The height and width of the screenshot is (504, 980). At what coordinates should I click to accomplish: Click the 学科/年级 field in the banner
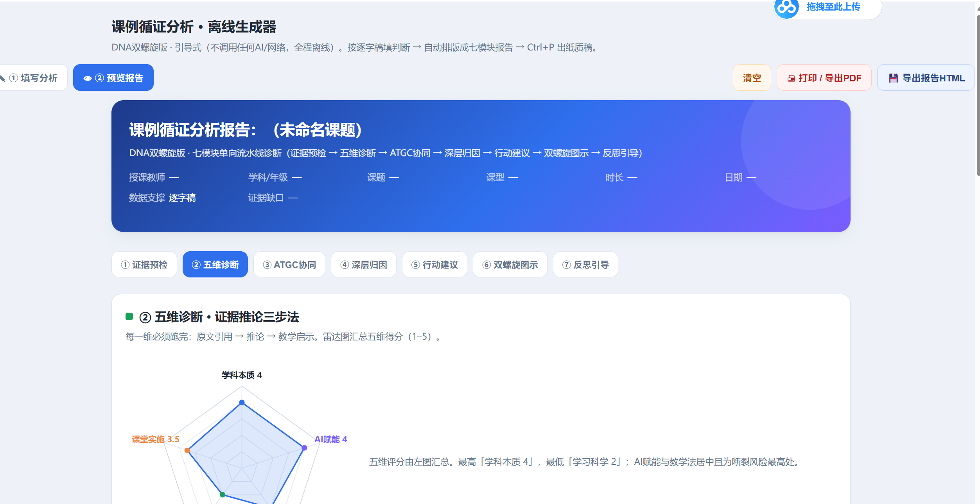[275, 177]
